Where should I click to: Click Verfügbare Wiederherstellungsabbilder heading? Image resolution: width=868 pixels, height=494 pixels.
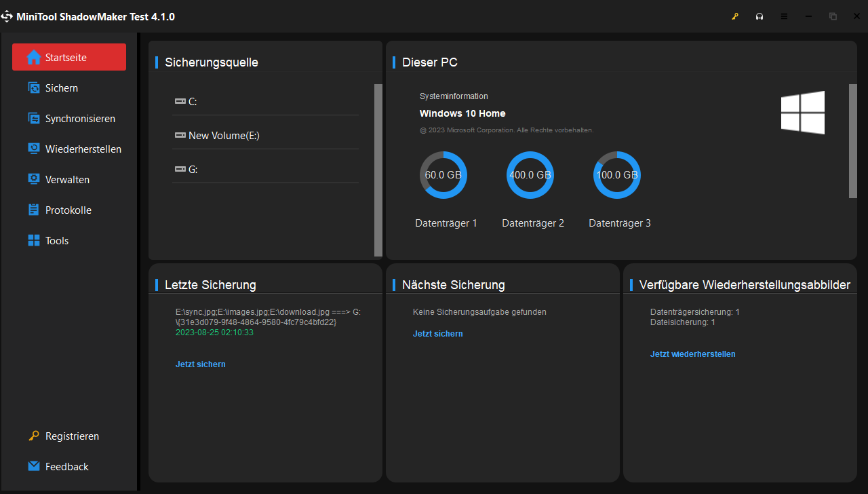pyautogui.click(x=745, y=285)
